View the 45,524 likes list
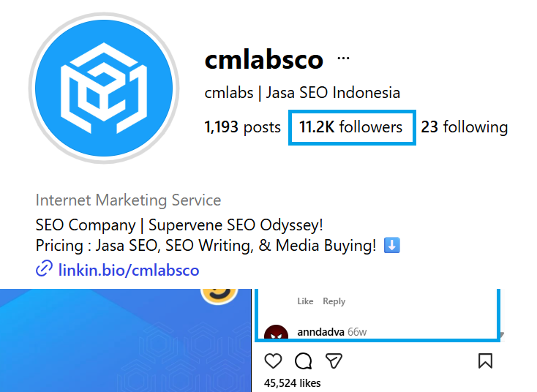The height and width of the screenshot is (392, 537). coord(292,383)
